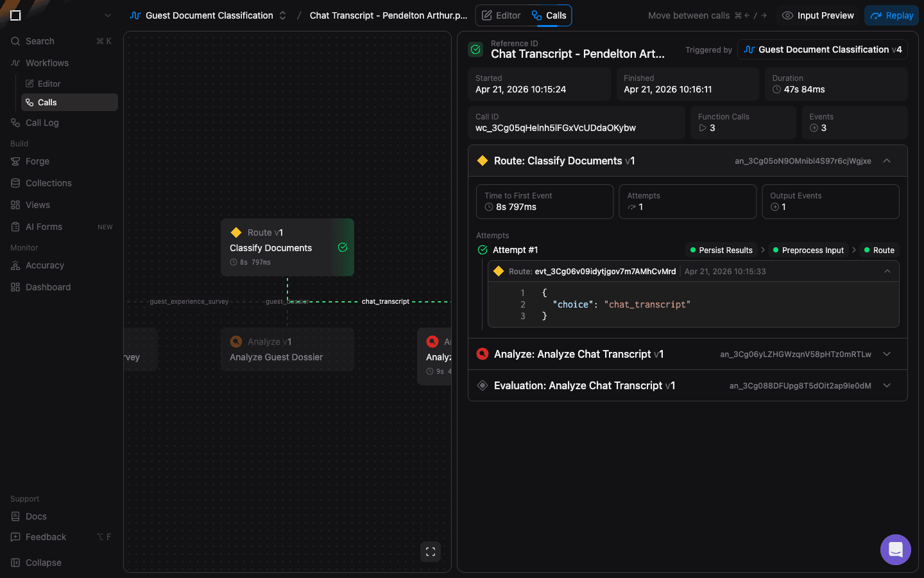Click the app logo in top-left corner

[16, 15]
